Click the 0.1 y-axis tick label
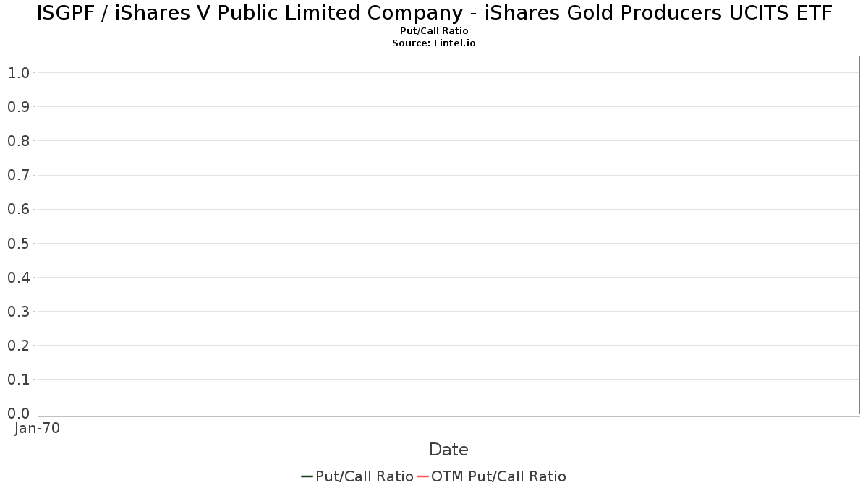The height and width of the screenshot is (488, 868). tap(18, 380)
